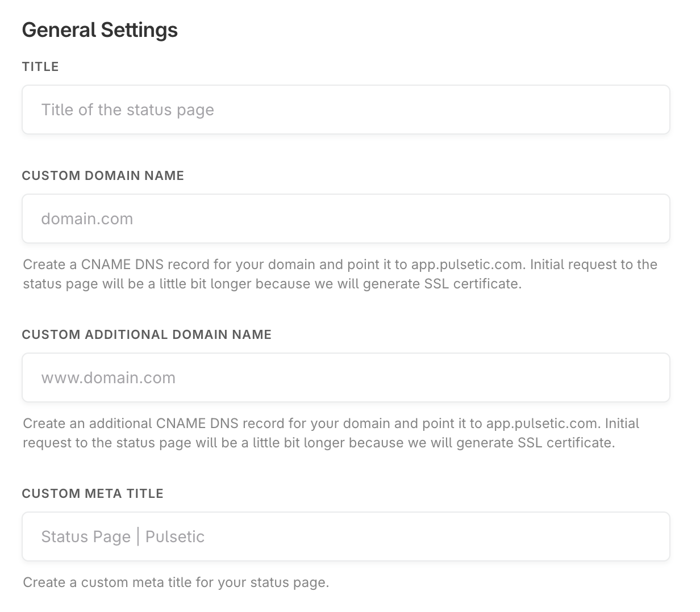Click the TITLE field label
Viewport: 700px width, 612px height.
pyautogui.click(x=40, y=66)
